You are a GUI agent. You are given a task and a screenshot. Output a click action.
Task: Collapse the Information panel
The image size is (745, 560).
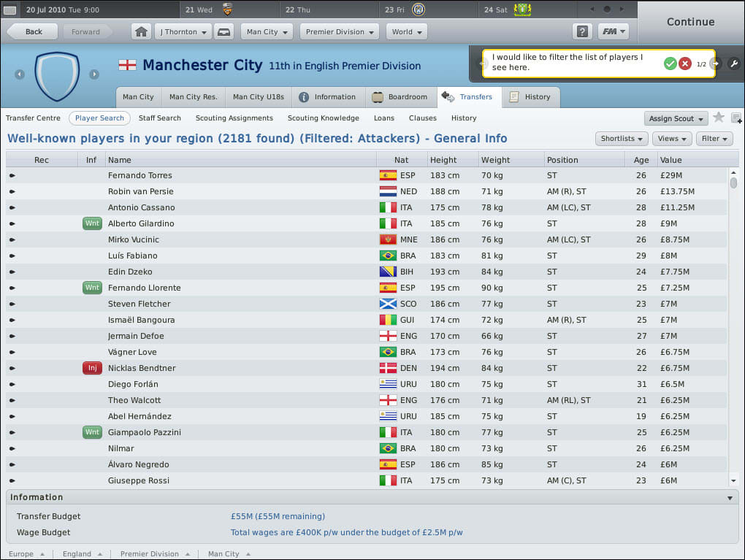tap(730, 498)
